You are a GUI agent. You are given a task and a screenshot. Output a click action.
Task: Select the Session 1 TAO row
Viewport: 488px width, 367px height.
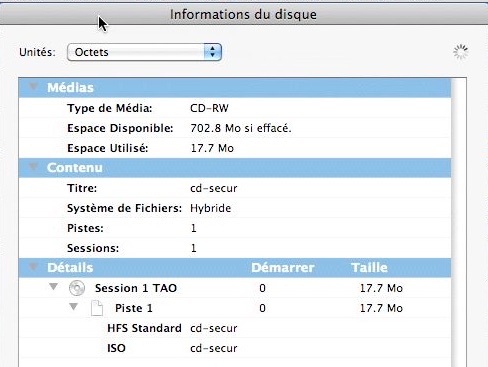[235, 288]
